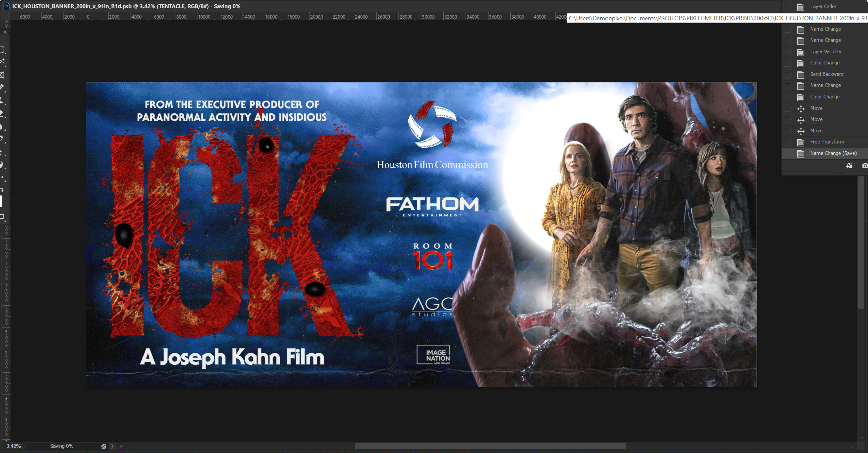The height and width of the screenshot is (453, 868).
Task: Toggle history brush source for Layer Visibility
Action: pos(788,52)
